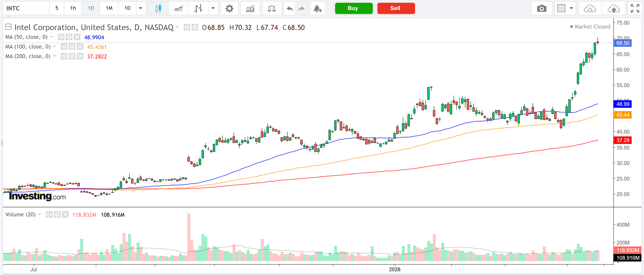Save chart to the cloud
This screenshot has height=275, width=644.
click(614, 8)
